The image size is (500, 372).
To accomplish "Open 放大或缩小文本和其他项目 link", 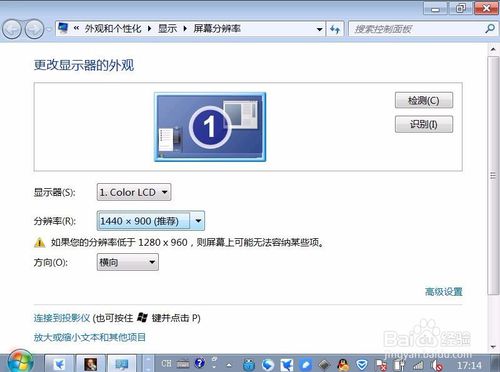I will (x=89, y=337).
